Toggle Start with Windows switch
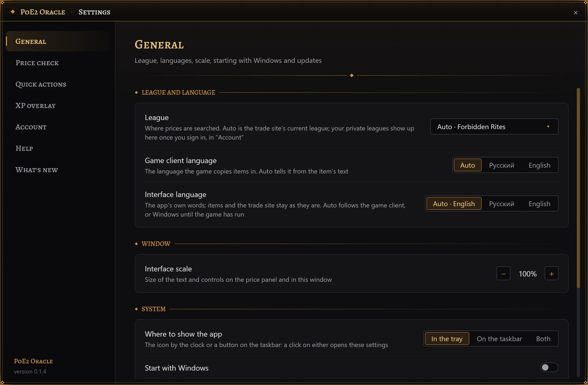Screen dimensions: 588x385 coord(549,367)
